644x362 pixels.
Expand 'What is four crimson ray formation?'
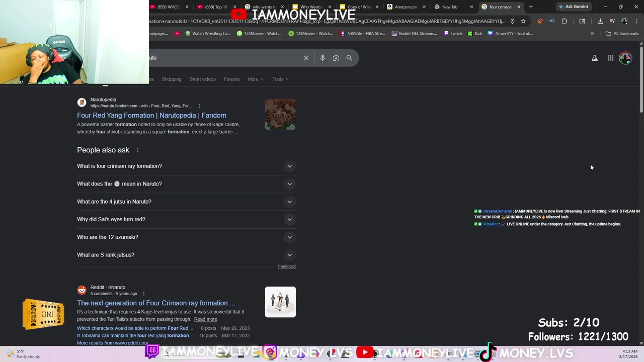[x=186, y=166]
